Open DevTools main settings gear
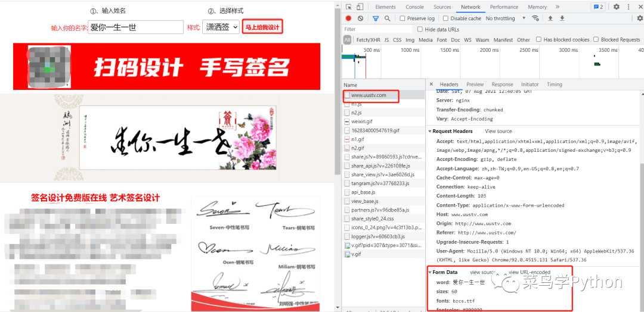Screen dimensions: 644x312 [x=617, y=7]
